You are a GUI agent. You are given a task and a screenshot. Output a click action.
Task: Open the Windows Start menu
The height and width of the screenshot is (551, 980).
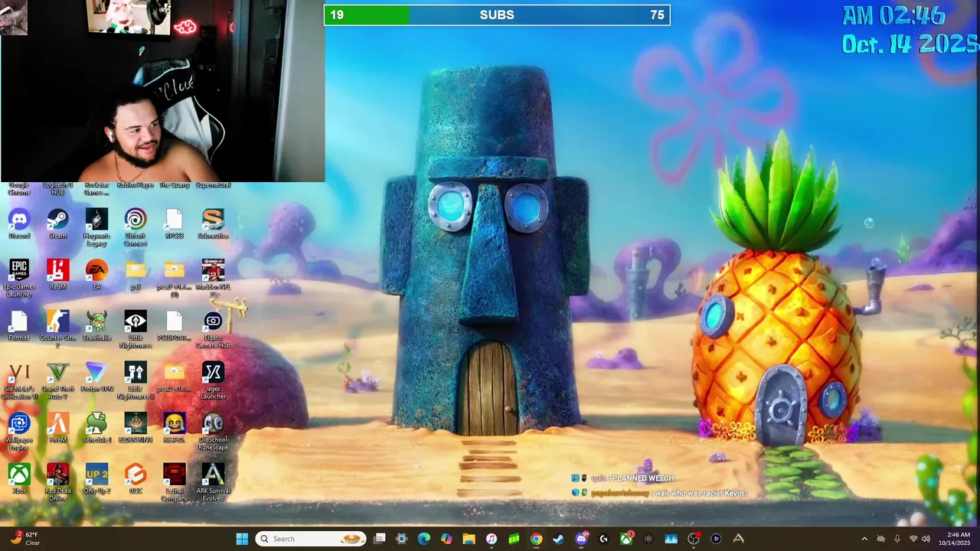[242, 539]
